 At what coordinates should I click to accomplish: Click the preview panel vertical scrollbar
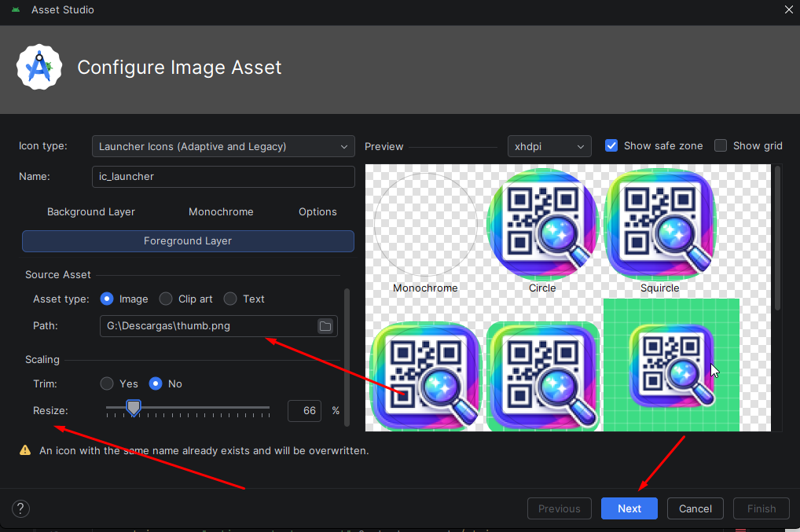tap(777, 237)
